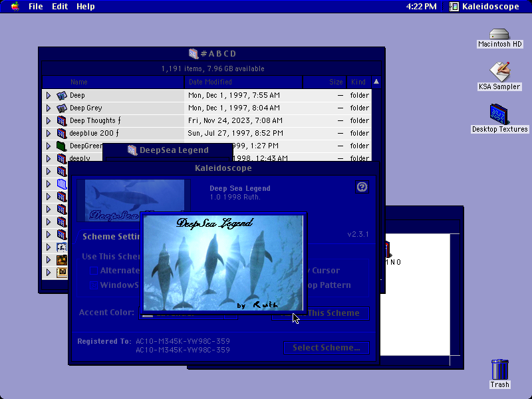Open the Edit menu

click(x=60, y=7)
